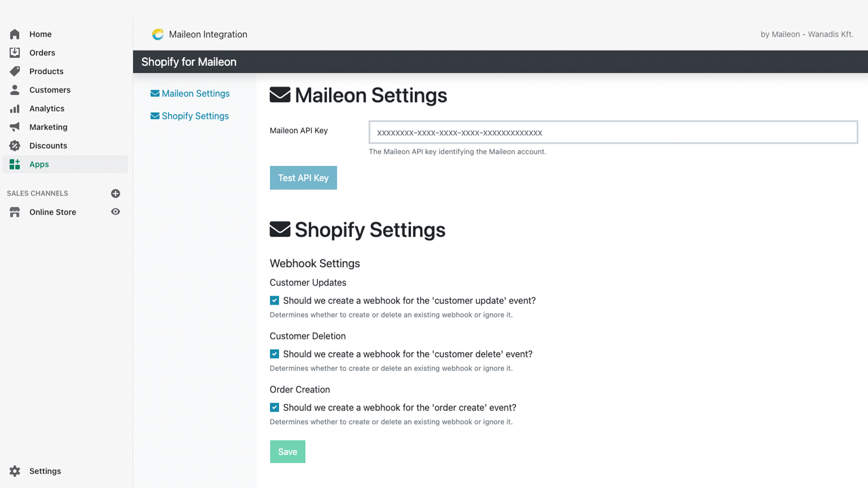
Task: Click the Settings gear icon
Action: (x=15, y=471)
